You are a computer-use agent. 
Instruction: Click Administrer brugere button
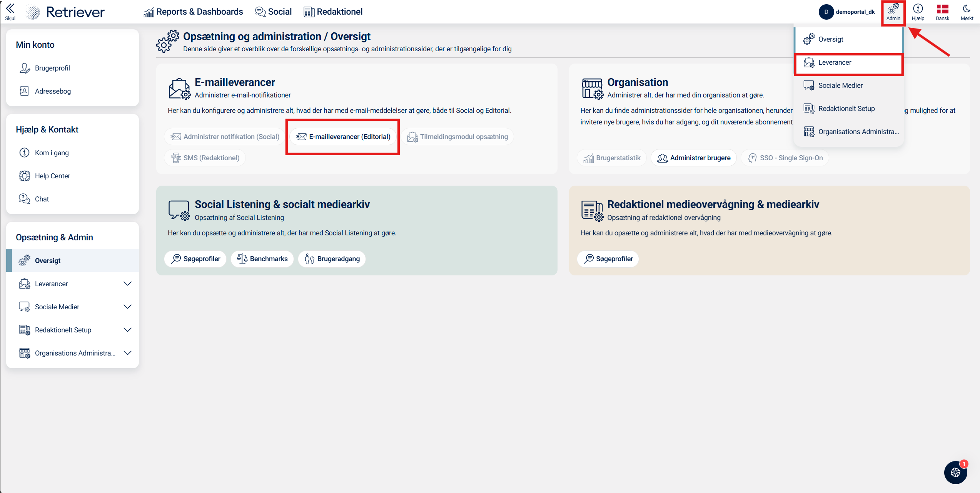coord(694,158)
